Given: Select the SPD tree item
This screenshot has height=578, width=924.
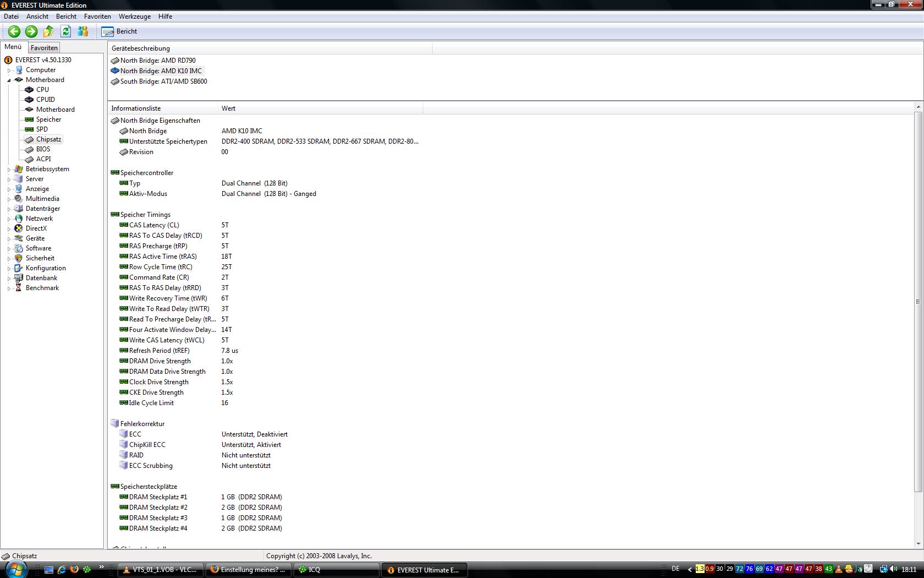Looking at the screenshot, I should [x=42, y=129].
